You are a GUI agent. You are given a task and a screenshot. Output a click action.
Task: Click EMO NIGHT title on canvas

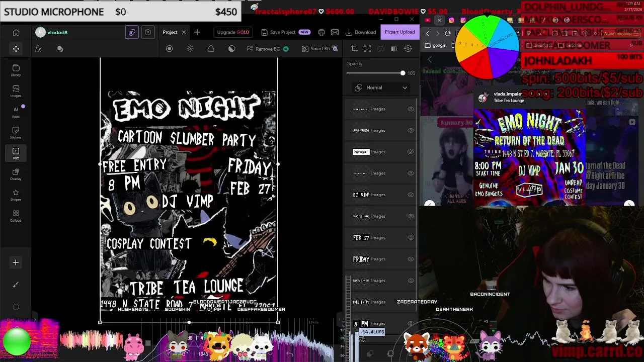tap(186, 107)
